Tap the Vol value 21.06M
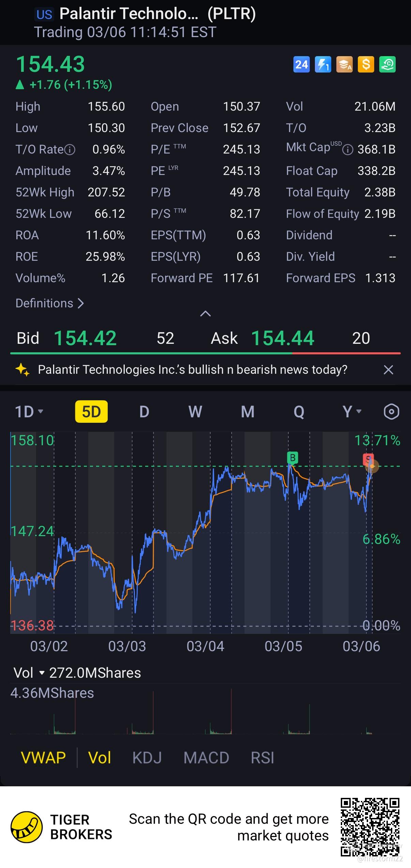The image size is (411, 868). tap(375, 107)
